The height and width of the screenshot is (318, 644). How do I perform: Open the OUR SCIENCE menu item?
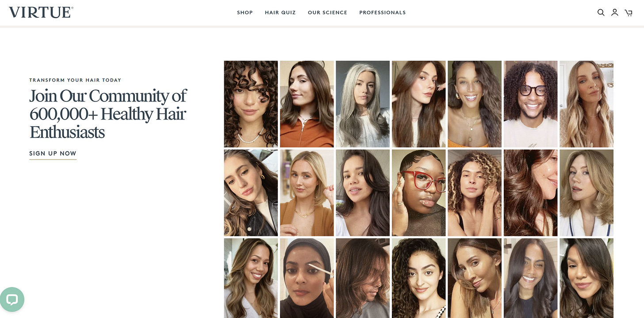327,12
